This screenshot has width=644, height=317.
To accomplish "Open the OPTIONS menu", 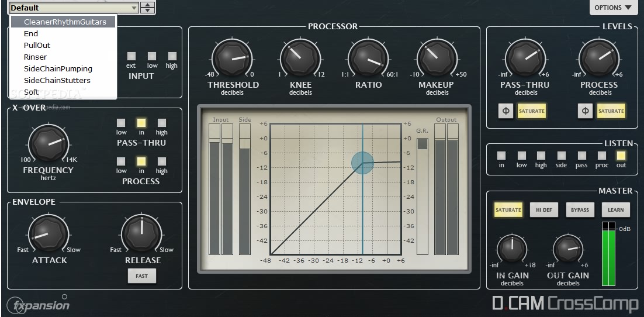I will coord(613,8).
